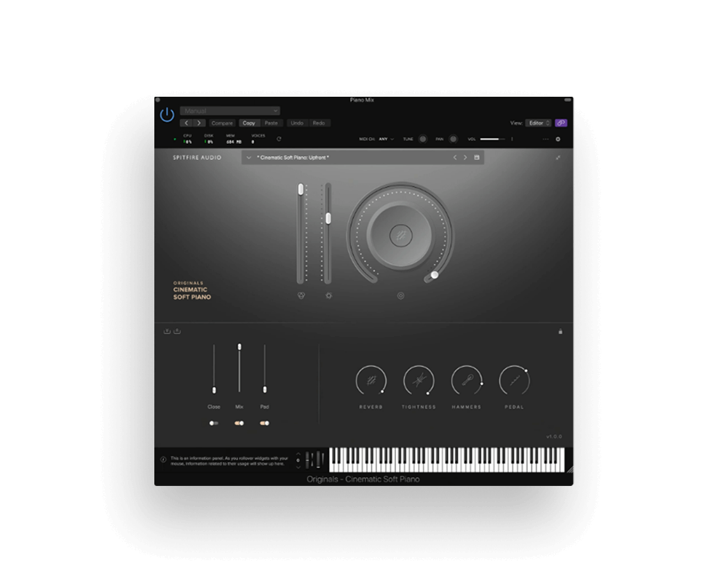Go to the next plug-in setting
The width and height of the screenshot is (728, 582).
point(199,123)
